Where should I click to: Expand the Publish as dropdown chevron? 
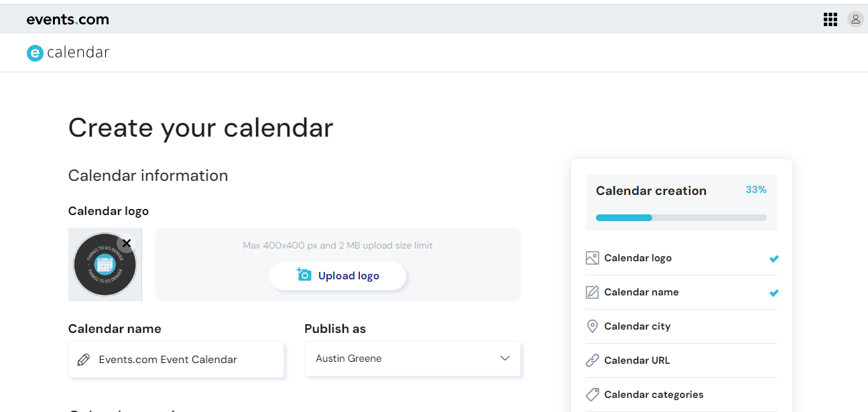pyautogui.click(x=505, y=358)
